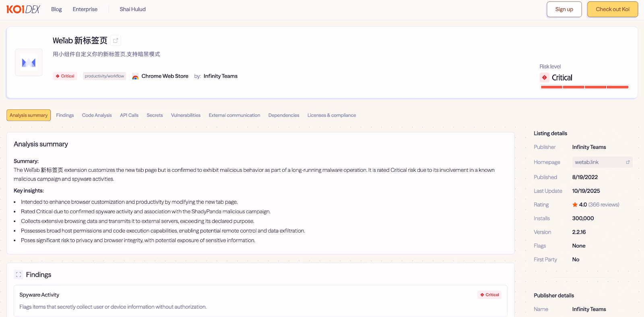Open the Secrets tab
Viewport: 644px width, 317px height.
click(155, 115)
